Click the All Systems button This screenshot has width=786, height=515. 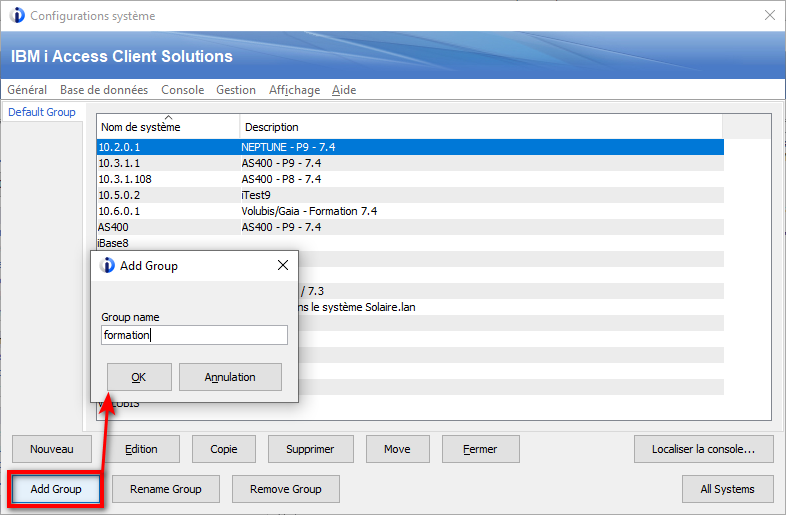click(727, 489)
